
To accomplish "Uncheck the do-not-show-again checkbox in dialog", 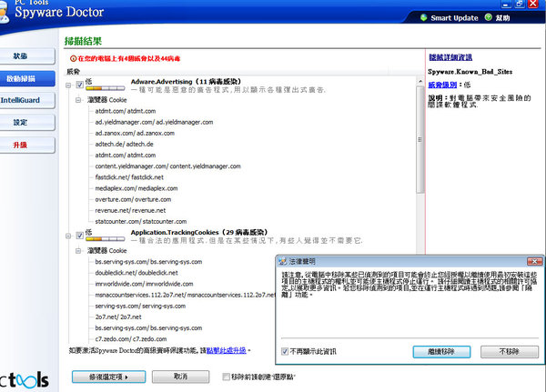I will pos(285,351).
